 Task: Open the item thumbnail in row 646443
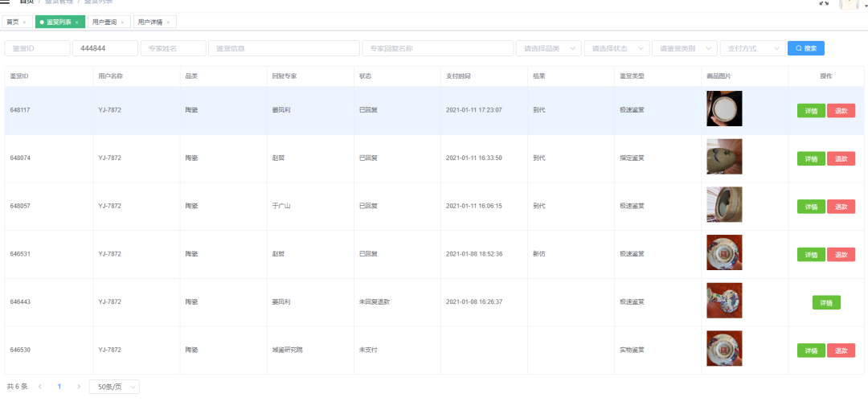pos(724,301)
